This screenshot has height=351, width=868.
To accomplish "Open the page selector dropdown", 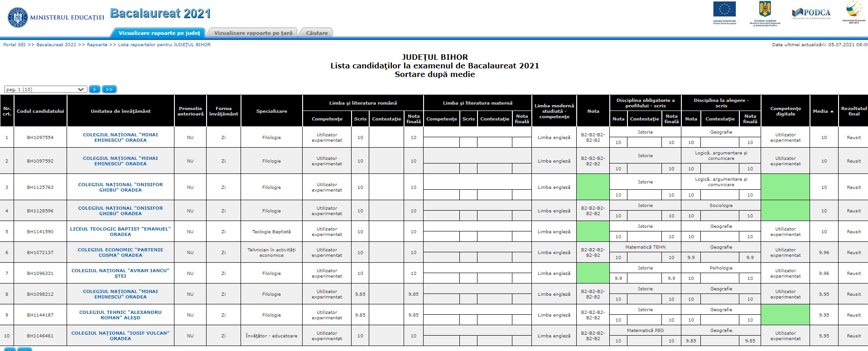I will [45, 89].
